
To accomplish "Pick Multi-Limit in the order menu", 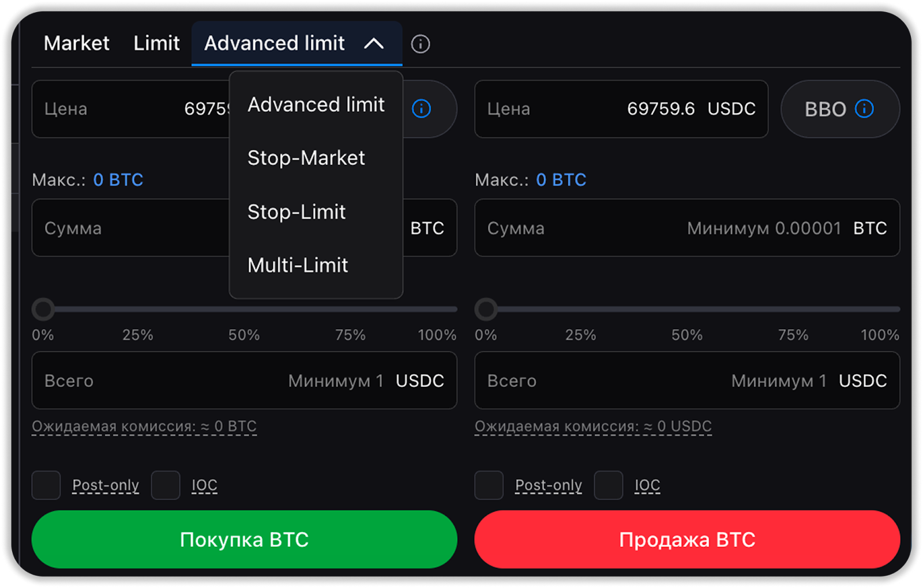I will [298, 265].
